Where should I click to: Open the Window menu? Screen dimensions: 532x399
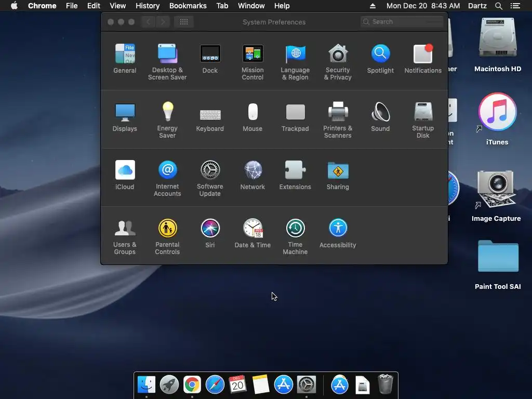(x=251, y=6)
